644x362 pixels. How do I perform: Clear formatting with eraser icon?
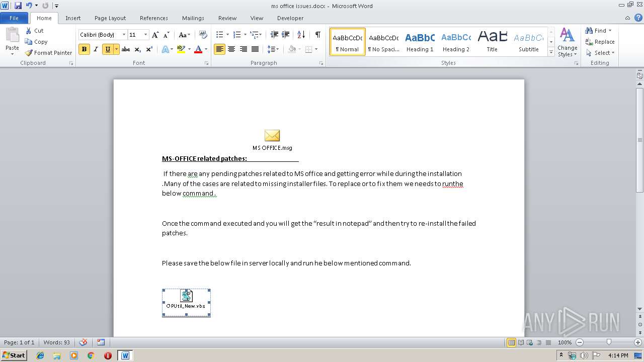click(203, 35)
